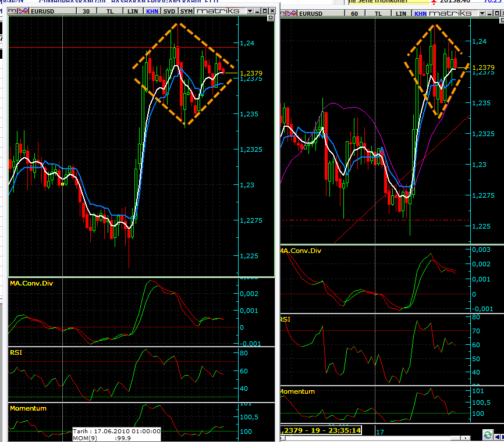Click the right arrow of the 60-minute chart scrollbar
This screenshot has width=504, height=442.
(465, 438)
